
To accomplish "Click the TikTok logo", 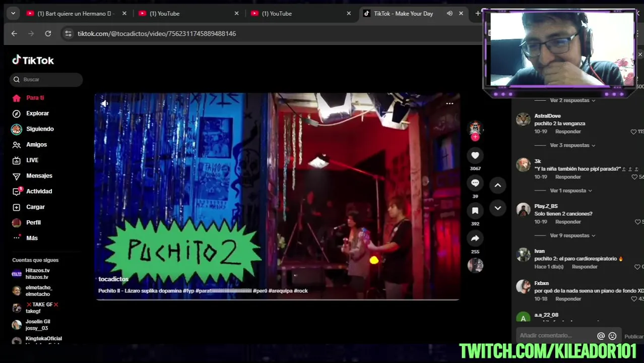I will click(33, 60).
